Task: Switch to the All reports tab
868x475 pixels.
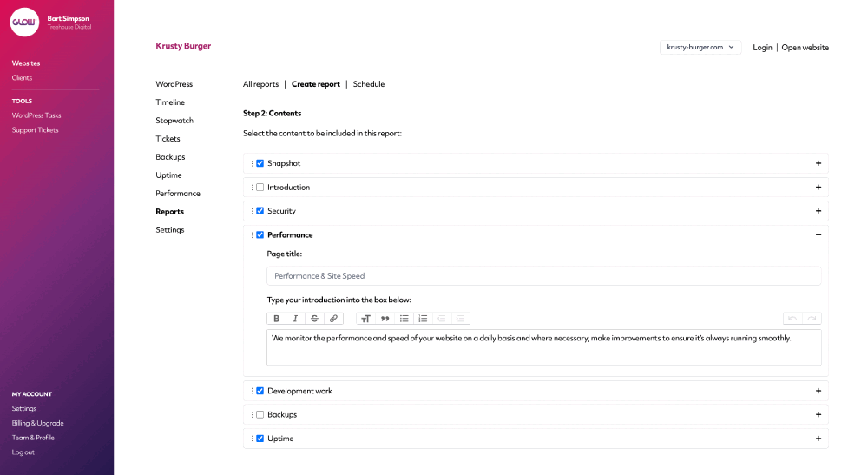Action: 260,84
